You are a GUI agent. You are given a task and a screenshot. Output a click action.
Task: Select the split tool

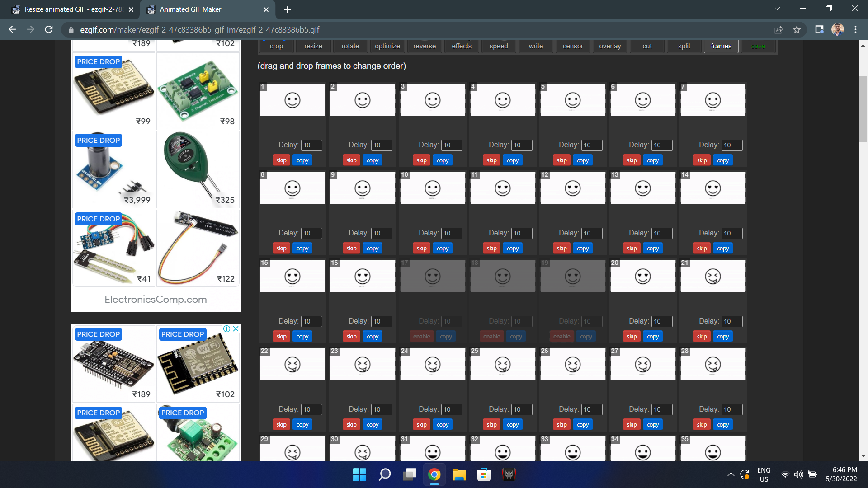[x=684, y=46]
